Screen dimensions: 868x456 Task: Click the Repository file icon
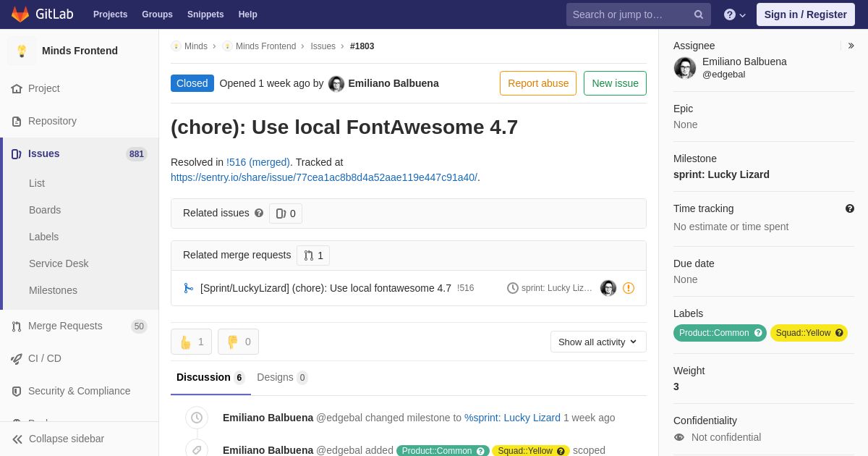point(17,121)
